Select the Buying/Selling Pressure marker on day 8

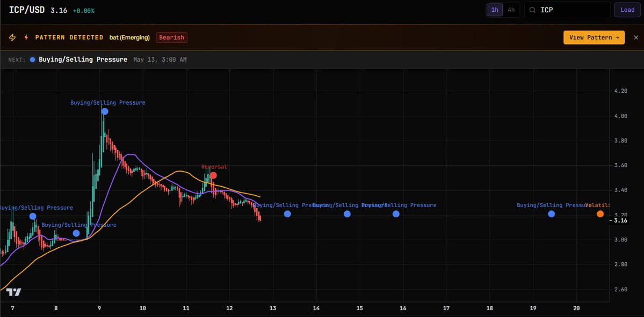pyautogui.click(x=76, y=233)
